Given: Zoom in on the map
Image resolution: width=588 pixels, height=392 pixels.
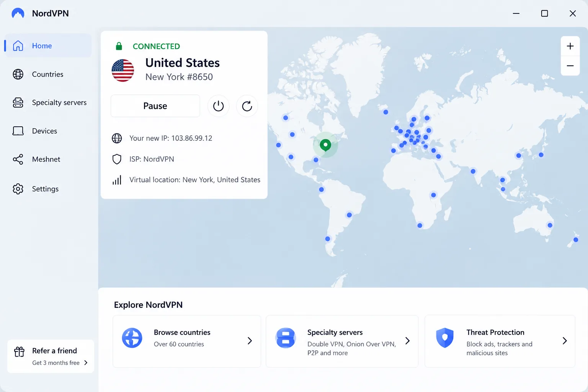Looking at the screenshot, I should (570, 46).
